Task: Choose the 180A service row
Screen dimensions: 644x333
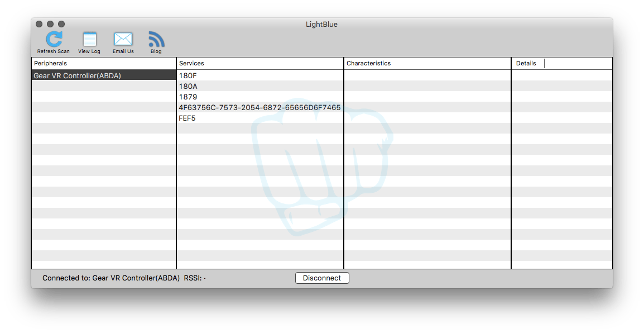Action: 188,86
